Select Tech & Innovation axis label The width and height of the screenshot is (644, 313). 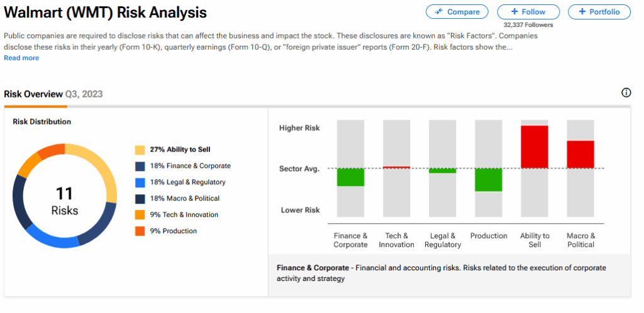pyautogui.click(x=396, y=240)
